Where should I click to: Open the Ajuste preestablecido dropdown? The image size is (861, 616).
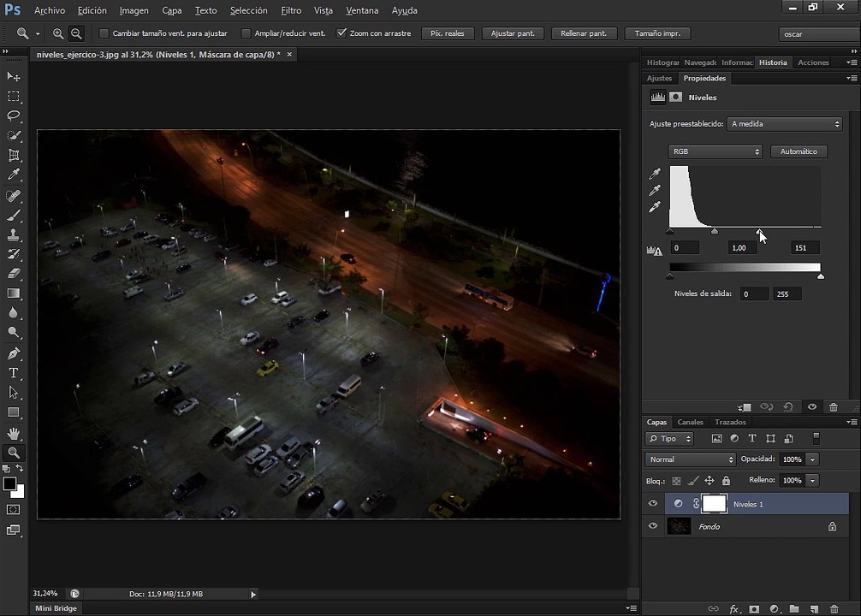click(x=784, y=124)
